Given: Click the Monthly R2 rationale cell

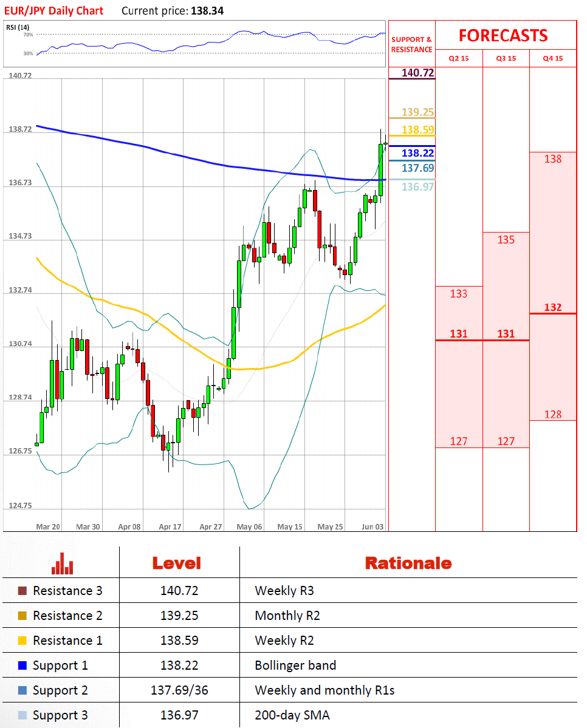Looking at the screenshot, I should coord(287,616).
